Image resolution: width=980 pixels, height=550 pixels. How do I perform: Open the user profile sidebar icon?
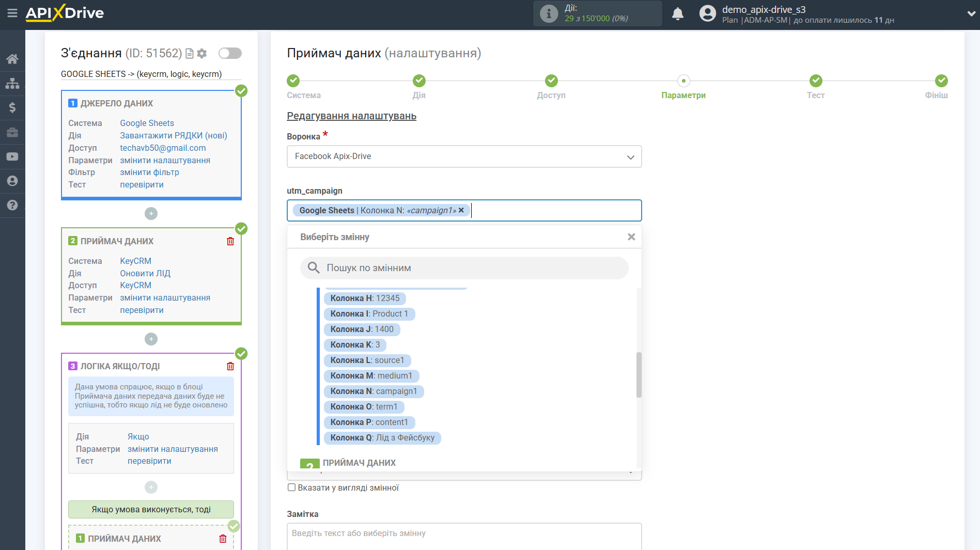coord(12,181)
